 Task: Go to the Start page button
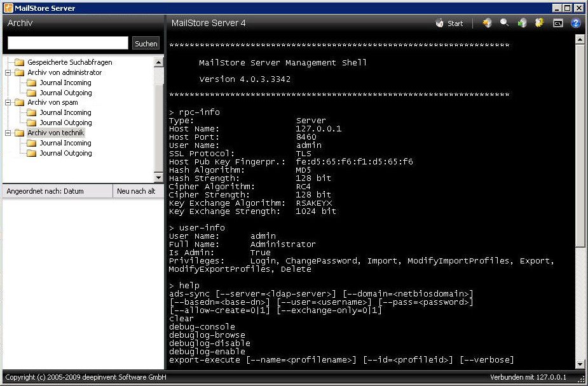(449, 23)
